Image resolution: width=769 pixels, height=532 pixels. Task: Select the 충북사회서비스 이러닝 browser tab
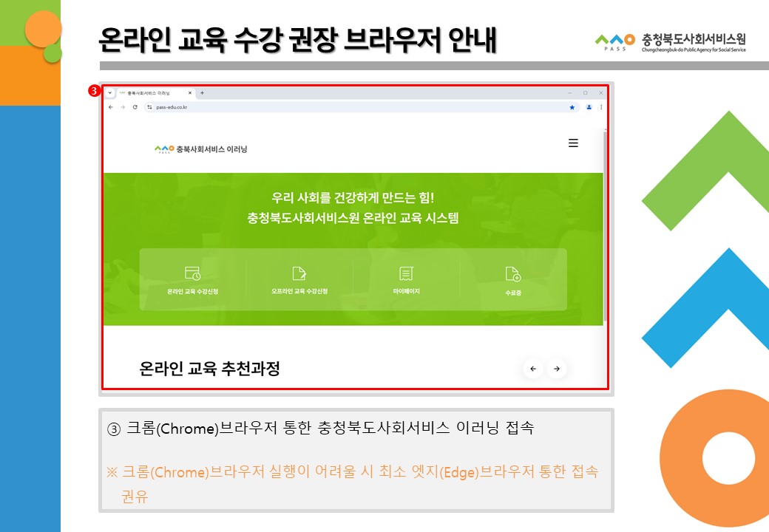click(x=155, y=93)
